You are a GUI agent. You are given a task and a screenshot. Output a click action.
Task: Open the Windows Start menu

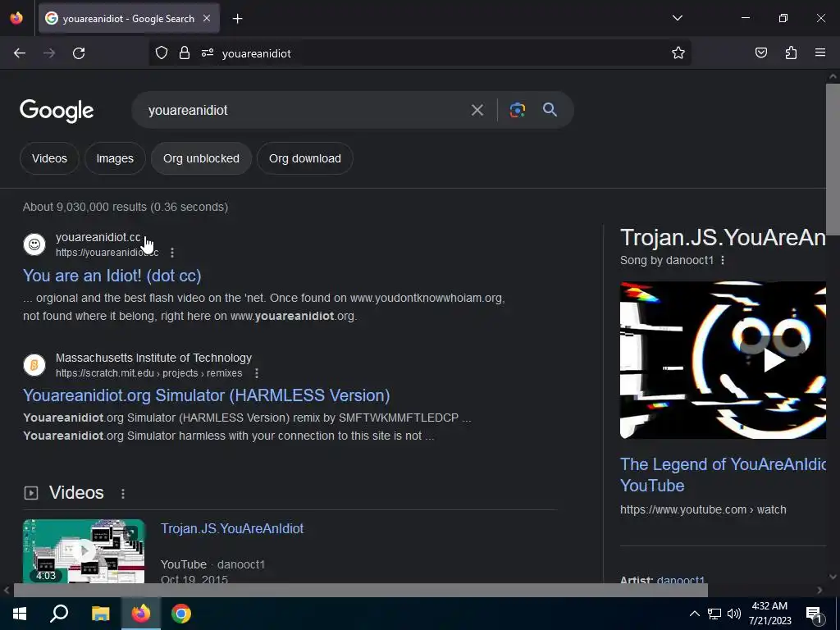tap(20, 614)
